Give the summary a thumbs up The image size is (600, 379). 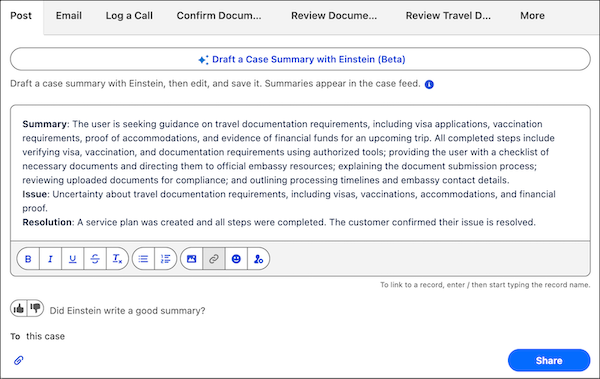tap(18, 308)
